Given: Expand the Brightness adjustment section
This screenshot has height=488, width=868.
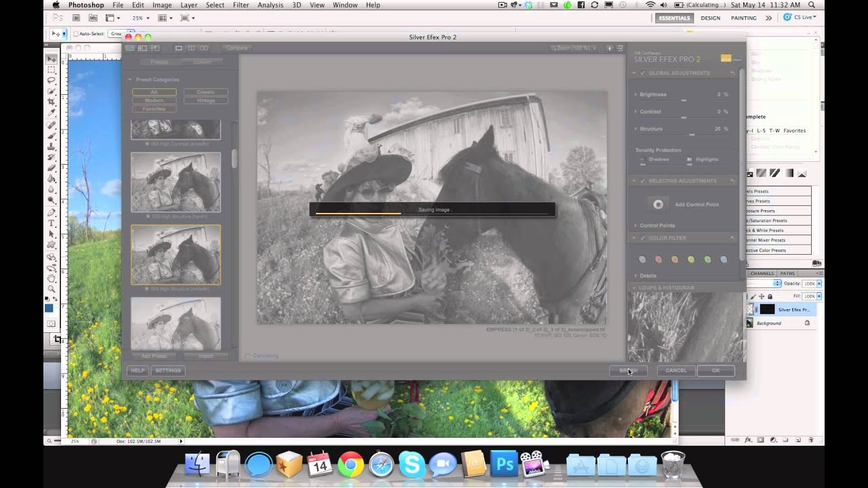Looking at the screenshot, I should point(636,94).
